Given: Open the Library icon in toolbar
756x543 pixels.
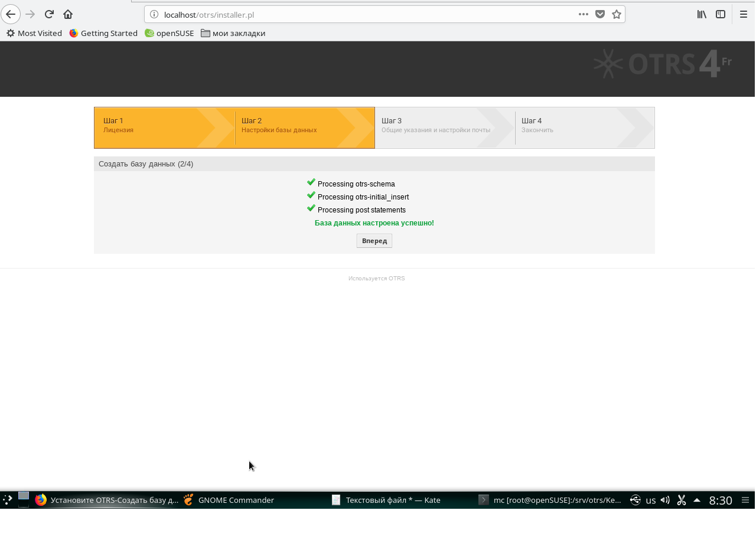Looking at the screenshot, I should coord(702,14).
